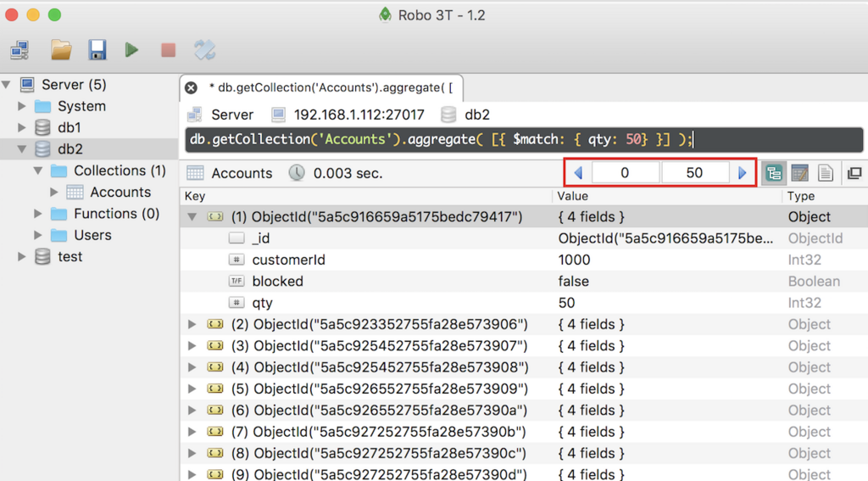Click the 0.003 sec. execution time
868x481 pixels.
(348, 173)
